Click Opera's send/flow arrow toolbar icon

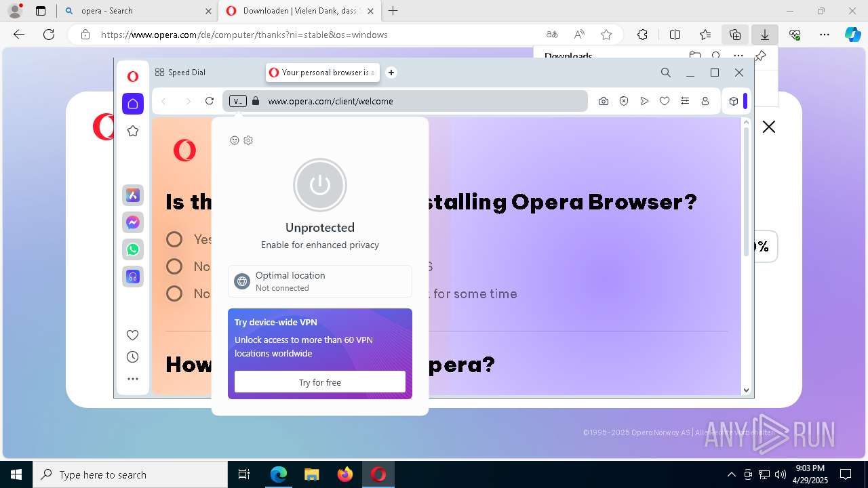coord(644,101)
